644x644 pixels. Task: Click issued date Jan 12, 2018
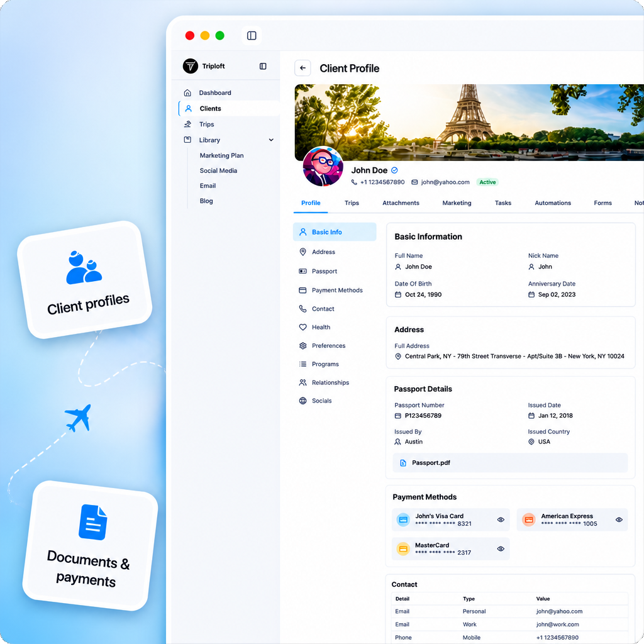(x=555, y=416)
